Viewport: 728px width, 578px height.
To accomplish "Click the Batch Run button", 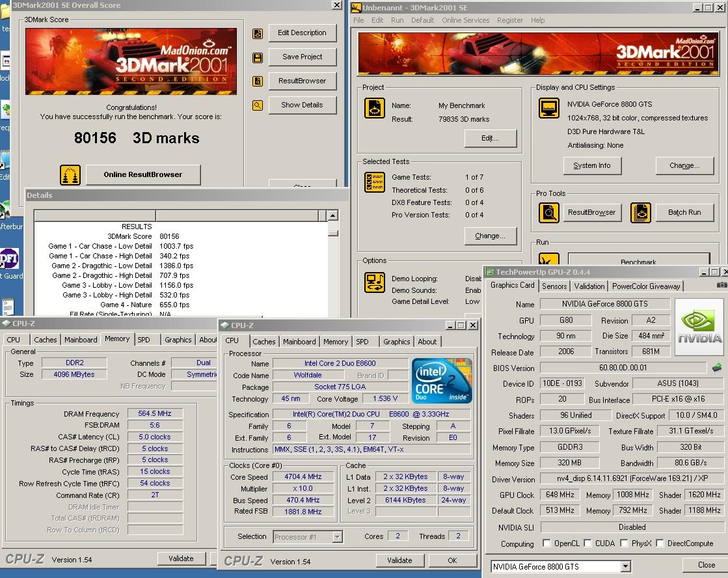I will (x=684, y=212).
